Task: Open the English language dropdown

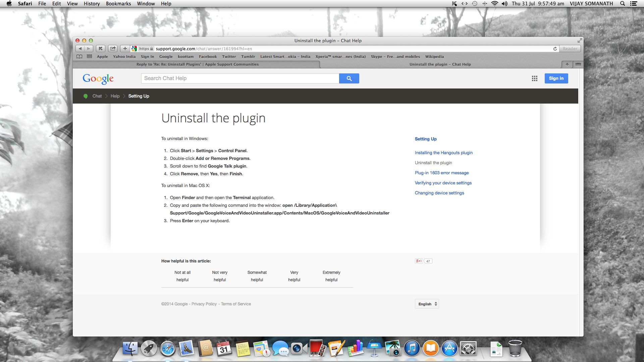Action: pyautogui.click(x=427, y=304)
